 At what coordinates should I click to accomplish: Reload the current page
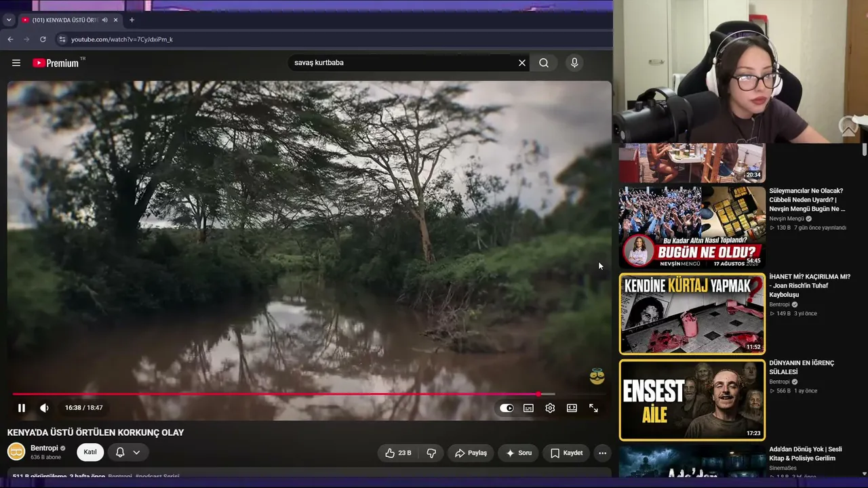pos(43,39)
